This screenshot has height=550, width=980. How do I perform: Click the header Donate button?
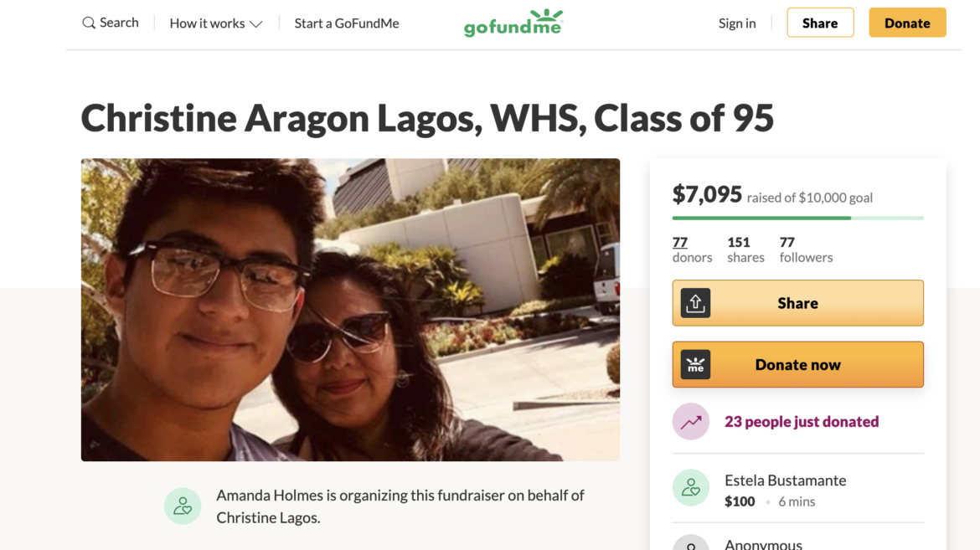tap(907, 23)
